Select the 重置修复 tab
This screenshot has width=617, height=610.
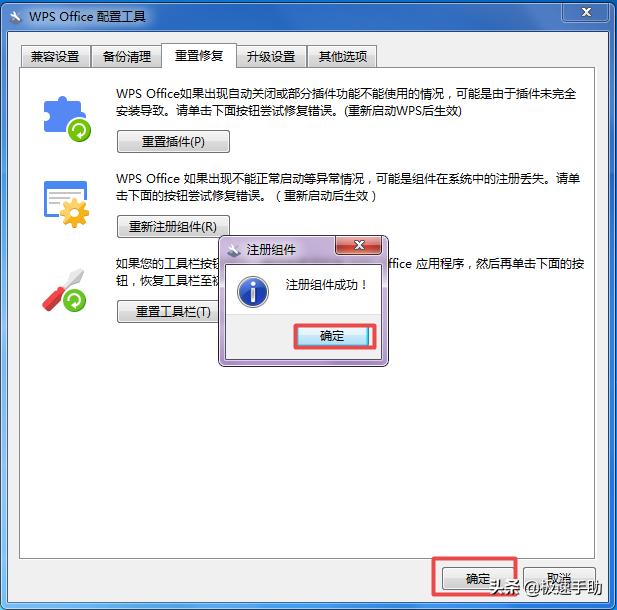199,55
